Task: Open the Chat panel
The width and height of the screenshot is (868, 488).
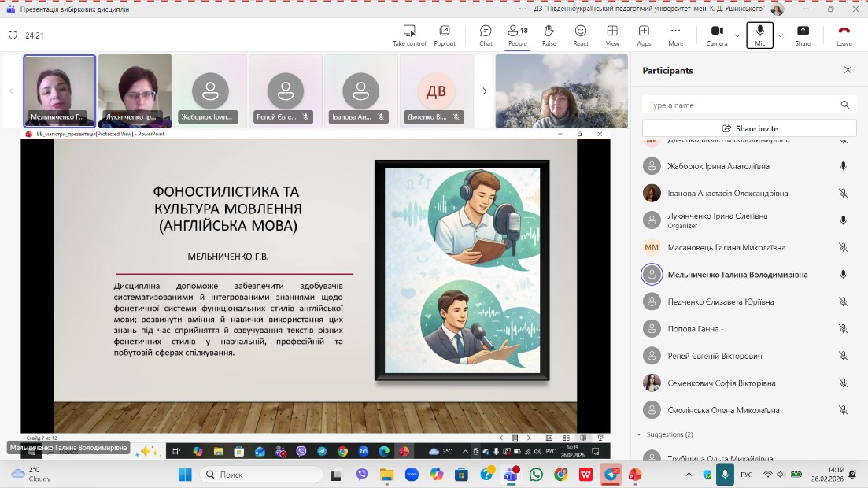Action: point(486,35)
